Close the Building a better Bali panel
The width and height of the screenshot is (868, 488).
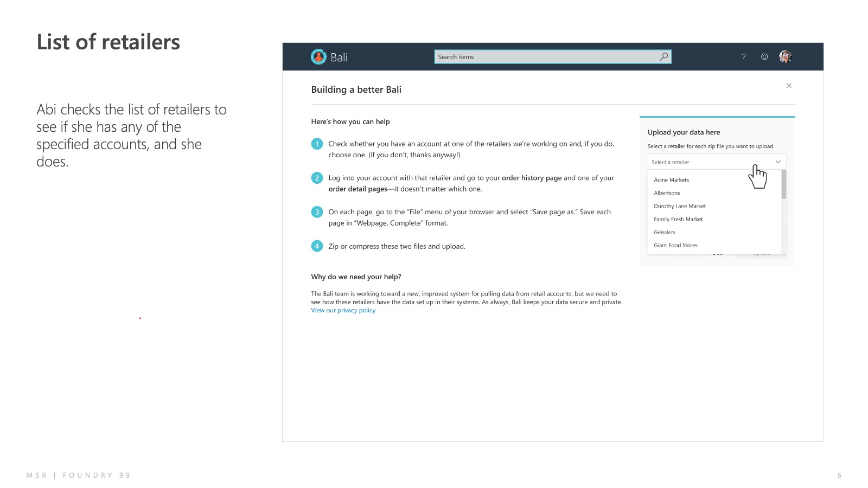(x=789, y=86)
